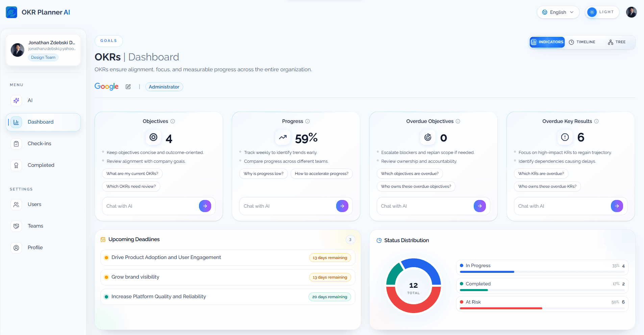The height and width of the screenshot is (335, 644).
Task: Click the Upcoming Deadlines calendar icon
Action: tap(103, 239)
